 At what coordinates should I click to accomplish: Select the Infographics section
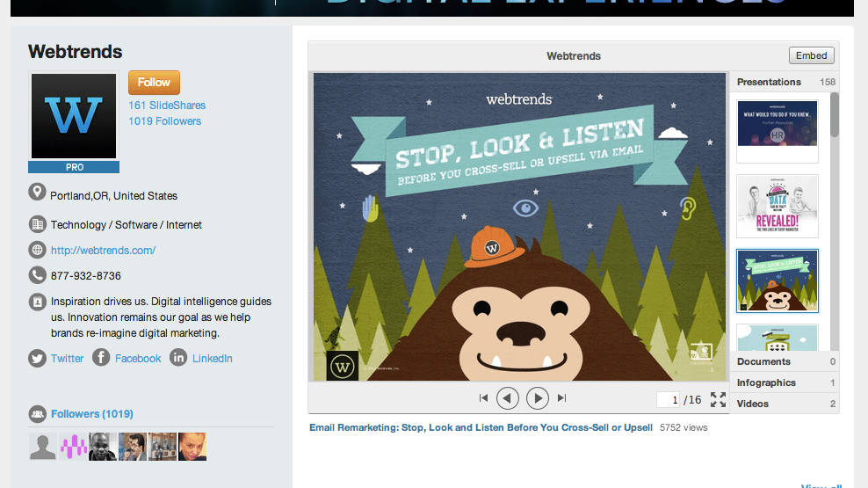pos(785,382)
